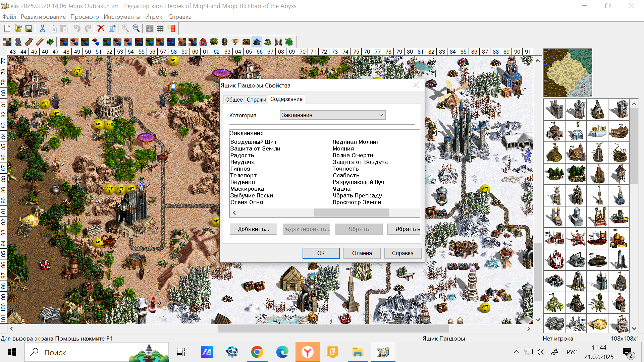The height and width of the screenshot is (362, 644).
Task: Select the terrain brush tool
Action: pyautogui.click(x=7, y=42)
